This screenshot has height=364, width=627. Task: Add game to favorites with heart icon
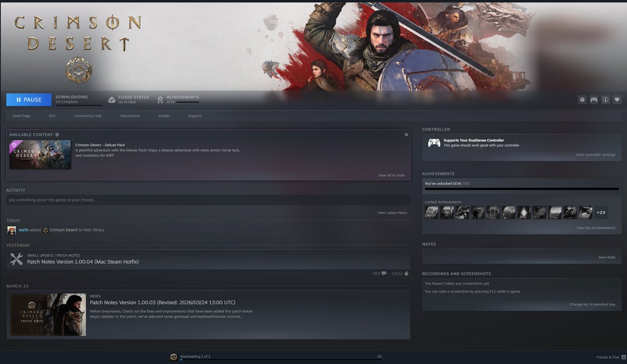[617, 100]
